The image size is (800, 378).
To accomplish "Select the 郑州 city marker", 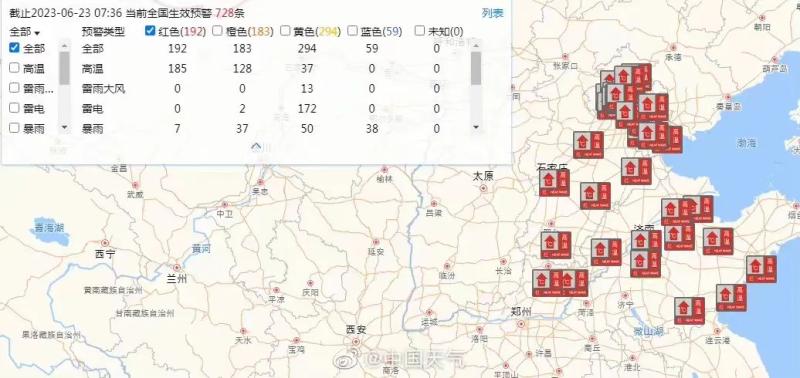I will pos(521,324).
